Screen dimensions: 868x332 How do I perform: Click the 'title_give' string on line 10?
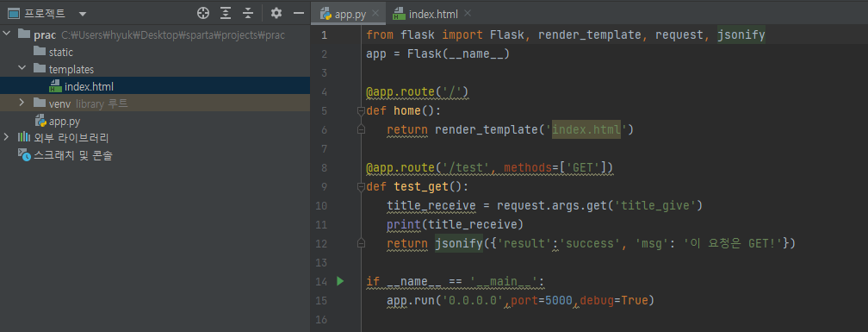[x=654, y=205]
